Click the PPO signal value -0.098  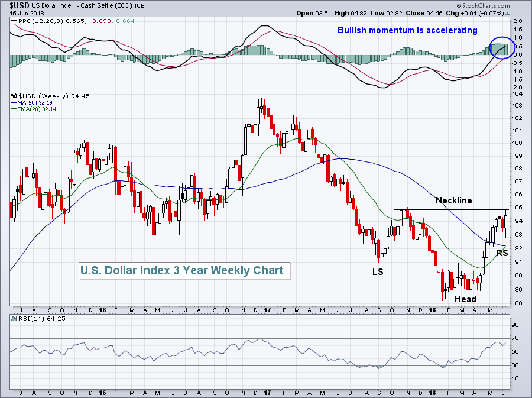point(100,21)
